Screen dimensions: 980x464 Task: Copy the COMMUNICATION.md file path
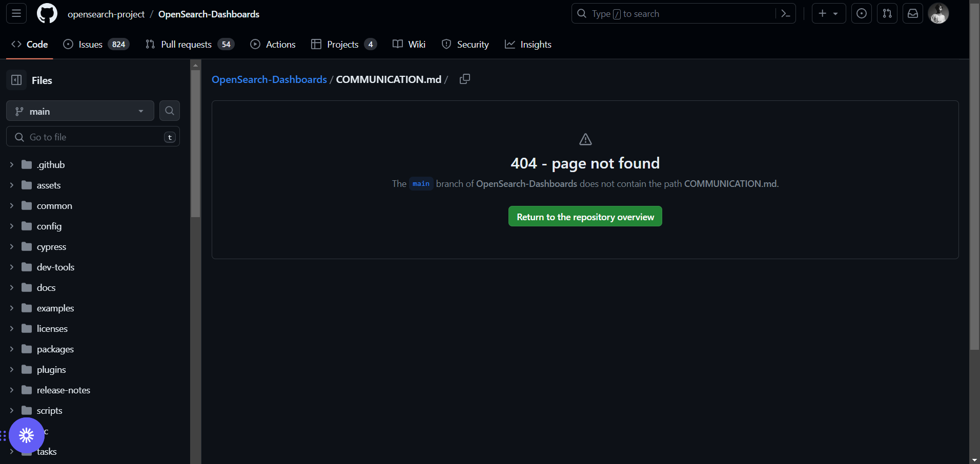point(464,79)
